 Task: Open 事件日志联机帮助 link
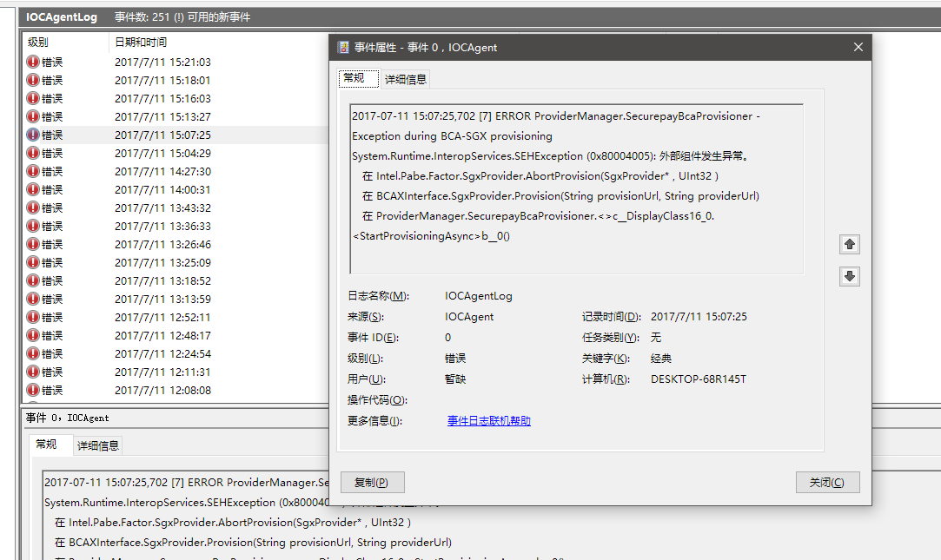click(489, 421)
